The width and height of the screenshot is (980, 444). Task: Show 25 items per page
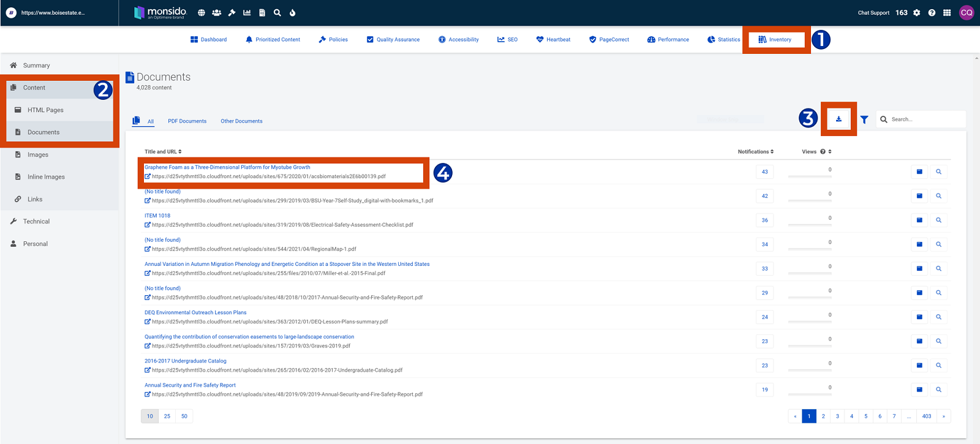point(167,416)
